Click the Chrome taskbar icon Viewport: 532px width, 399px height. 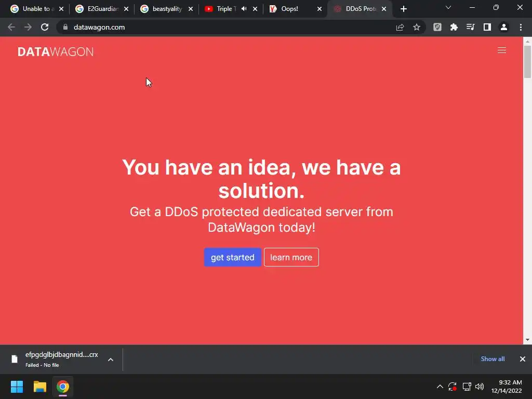tap(63, 387)
